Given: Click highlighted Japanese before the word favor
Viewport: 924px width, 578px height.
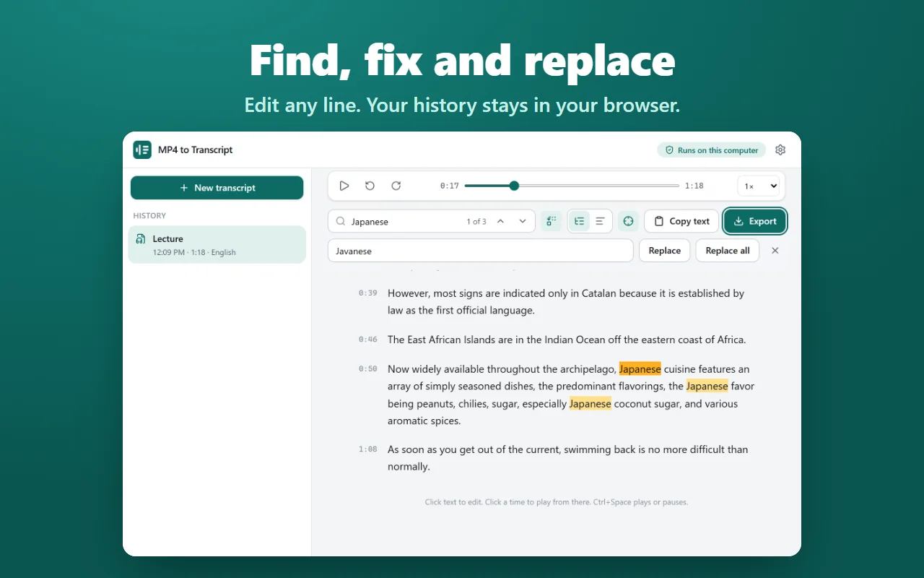Looking at the screenshot, I should [x=707, y=387].
